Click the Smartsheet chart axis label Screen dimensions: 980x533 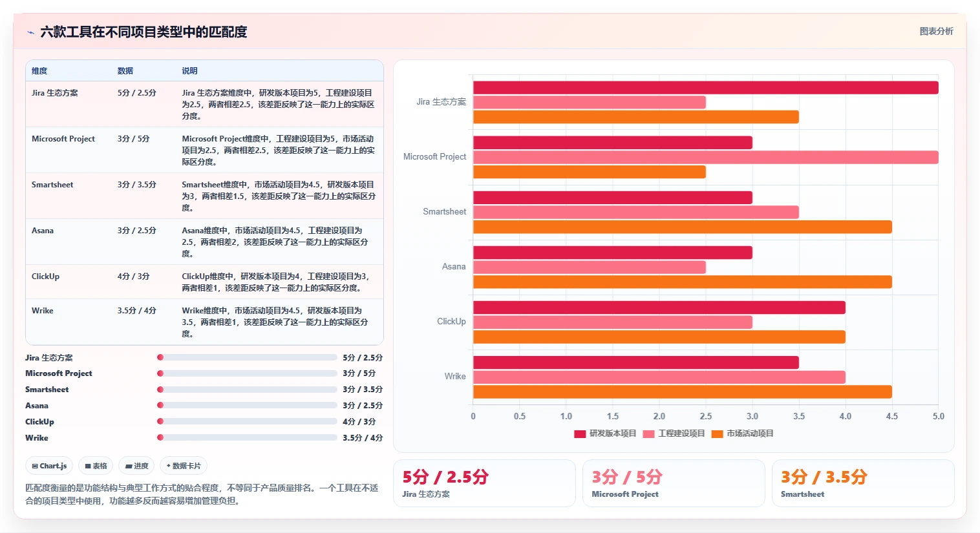[x=444, y=212]
